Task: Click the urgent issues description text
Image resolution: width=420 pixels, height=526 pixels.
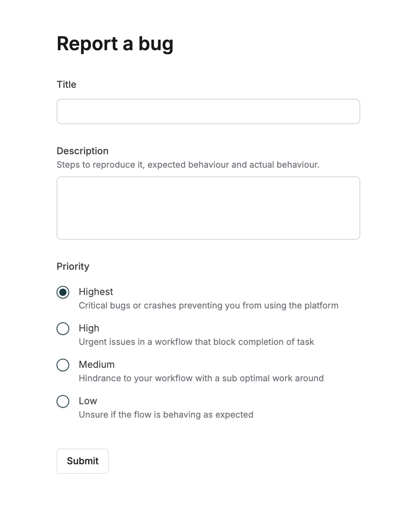Action: coord(196,342)
